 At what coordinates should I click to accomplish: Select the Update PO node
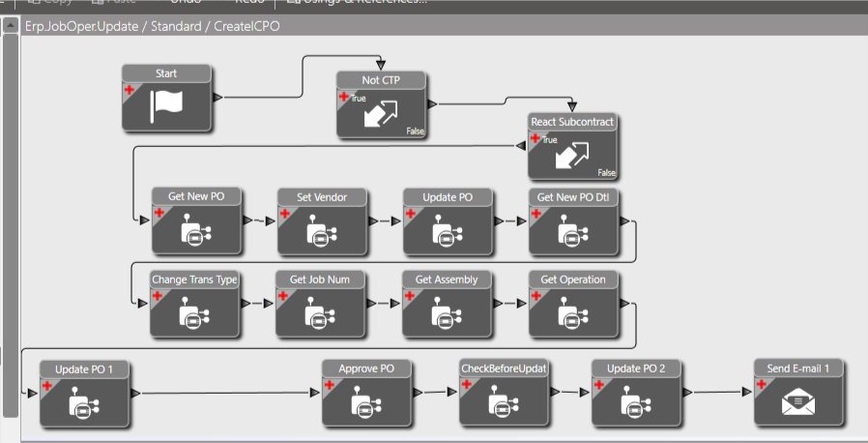point(448,221)
